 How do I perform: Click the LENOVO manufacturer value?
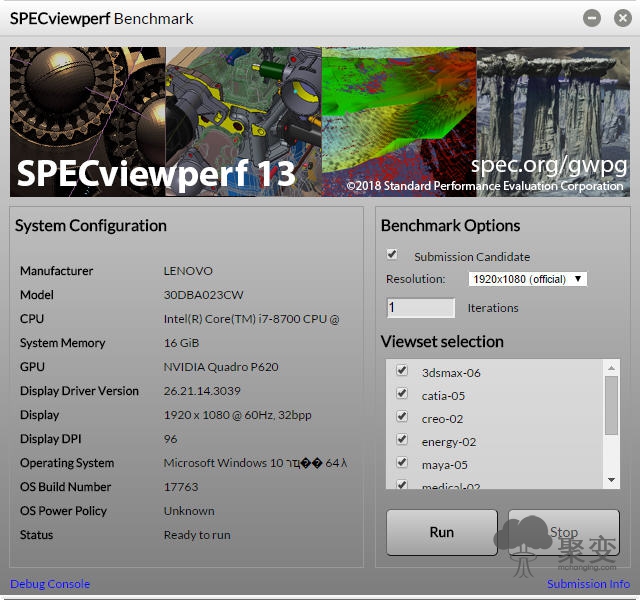[x=188, y=271]
